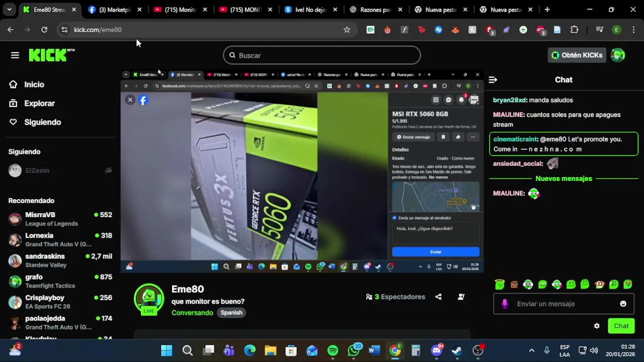The height and width of the screenshot is (362, 644).
Task: Open Siguiendo in the sidebar
Action: point(42,122)
